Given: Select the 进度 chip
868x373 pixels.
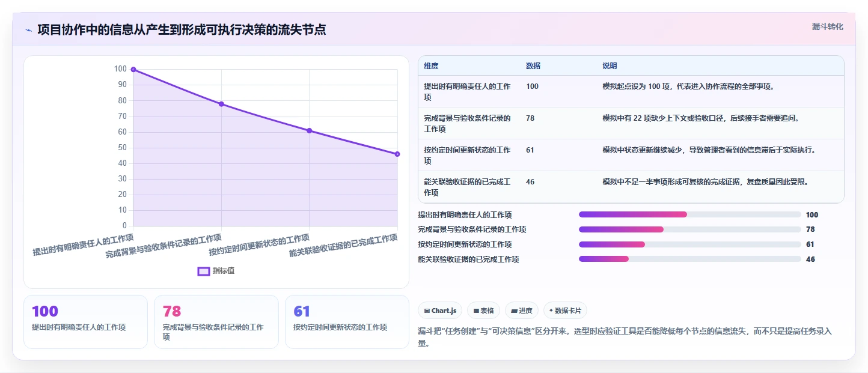Looking at the screenshot, I should 522,311.
